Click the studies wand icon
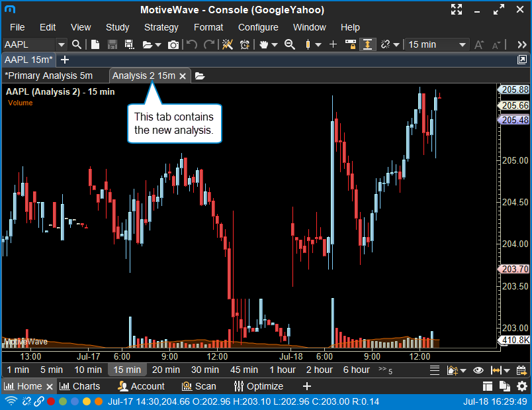Image resolution: width=532 pixels, height=410 pixels. [228, 44]
